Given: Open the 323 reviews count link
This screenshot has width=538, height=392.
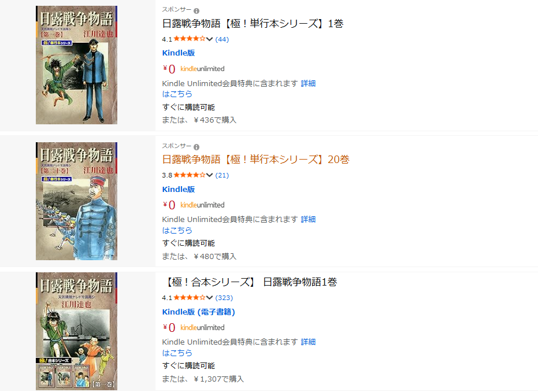Looking at the screenshot, I should (224, 298).
